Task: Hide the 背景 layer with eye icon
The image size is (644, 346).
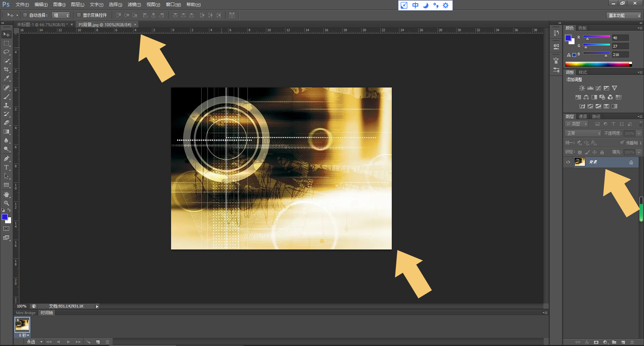Action: click(568, 162)
